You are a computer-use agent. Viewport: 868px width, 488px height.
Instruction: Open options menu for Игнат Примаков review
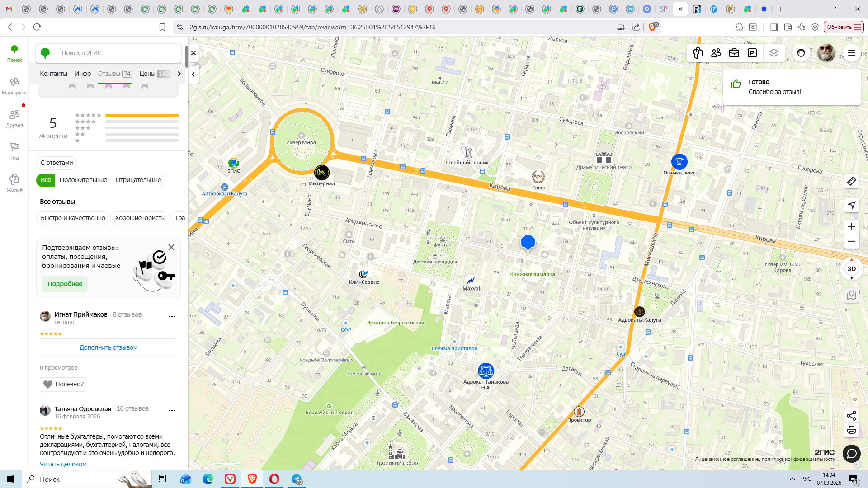pyautogui.click(x=172, y=317)
